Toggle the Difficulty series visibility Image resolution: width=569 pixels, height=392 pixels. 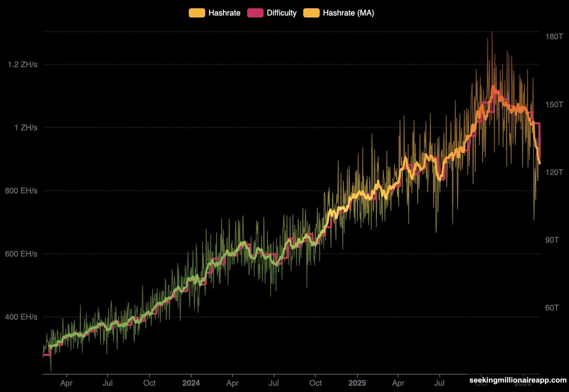282,13
